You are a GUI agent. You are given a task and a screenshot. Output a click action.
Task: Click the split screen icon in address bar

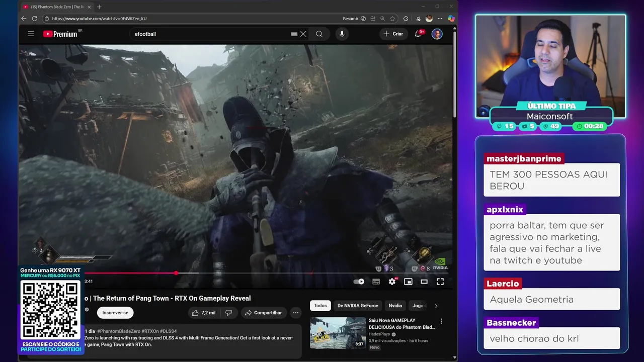pyautogui.click(x=373, y=19)
